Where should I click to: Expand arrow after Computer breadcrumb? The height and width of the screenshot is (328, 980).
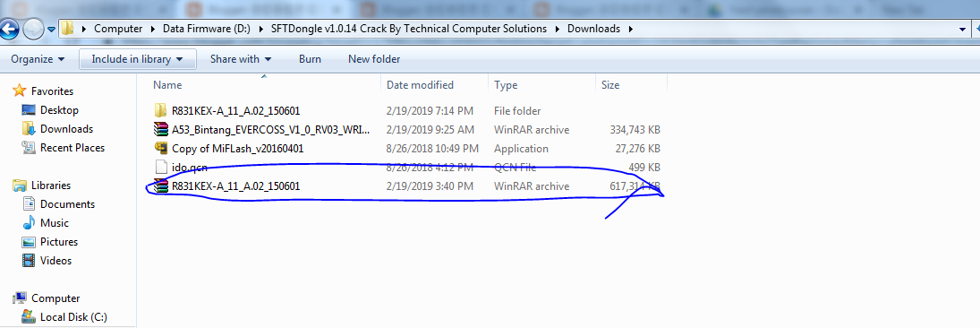coord(152,29)
